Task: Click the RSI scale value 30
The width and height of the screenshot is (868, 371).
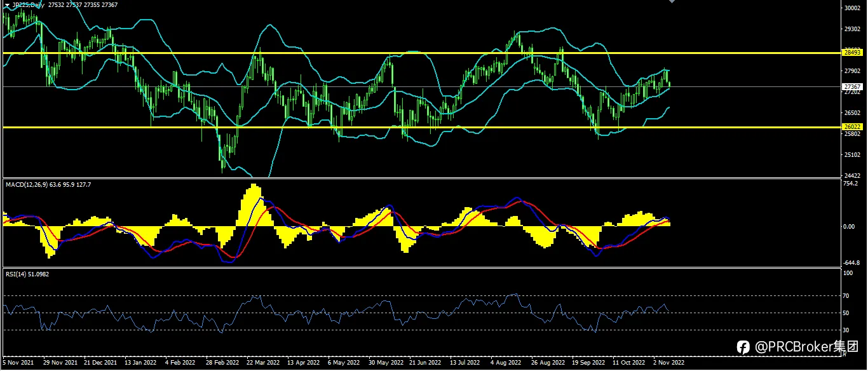Action: (846, 330)
